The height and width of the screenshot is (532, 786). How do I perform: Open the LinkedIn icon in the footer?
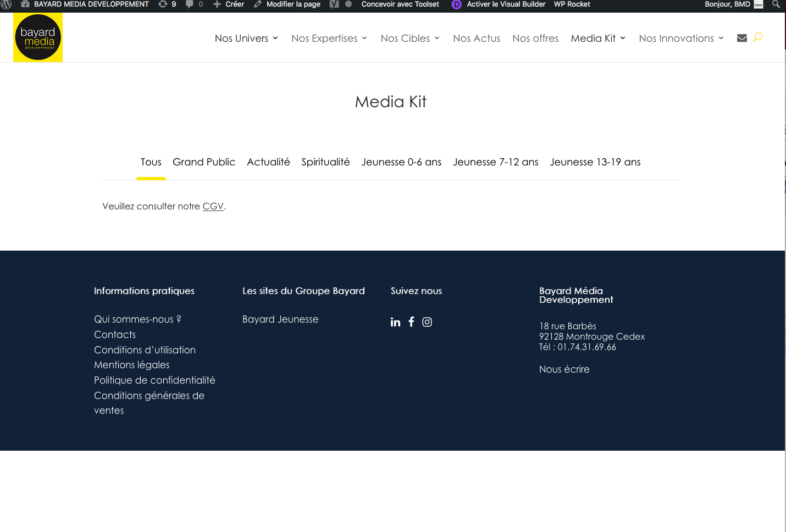point(396,322)
